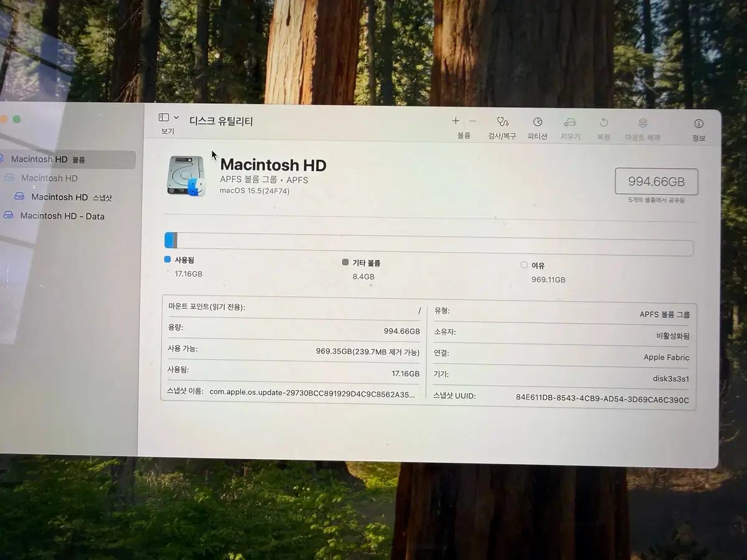Image resolution: width=747 pixels, height=560 pixels.
Task: Add a volume with the plus icon
Action: pyautogui.click(x=456, y=121)
